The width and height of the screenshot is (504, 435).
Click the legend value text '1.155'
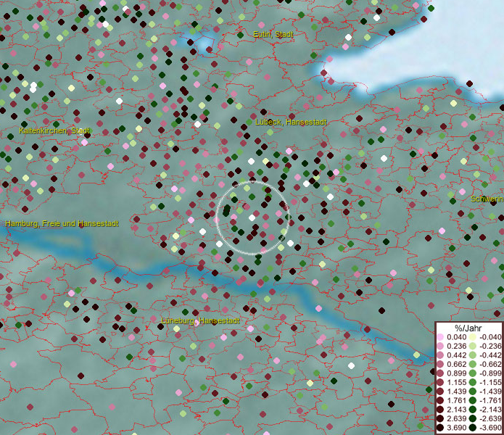(457, 382)
